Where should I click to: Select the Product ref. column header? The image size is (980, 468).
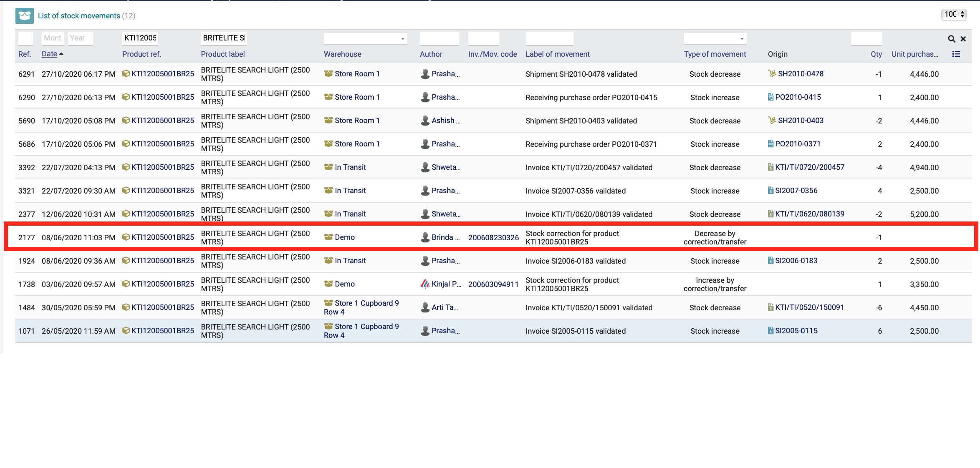click(x=142, y=54)
